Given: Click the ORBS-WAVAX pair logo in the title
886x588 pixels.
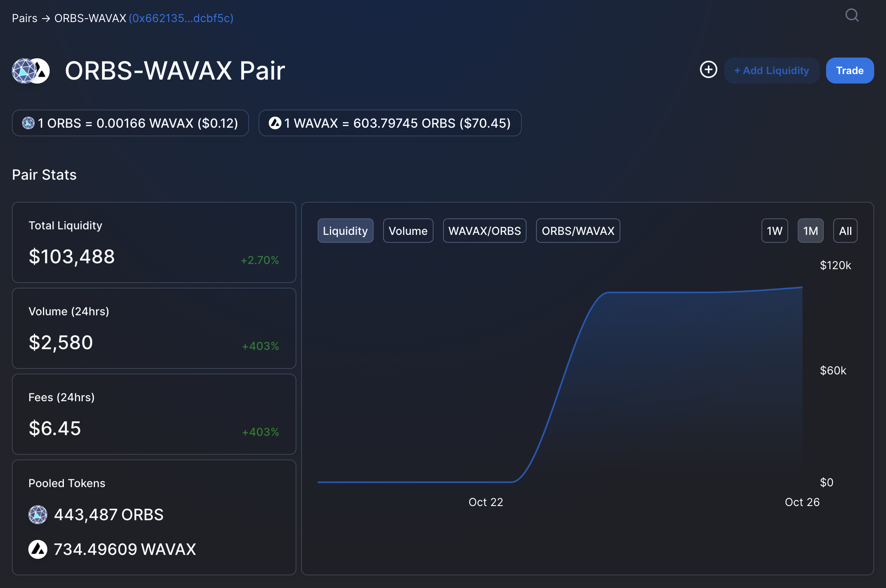Looking at the screenshot, I should [x=31, y=71].
